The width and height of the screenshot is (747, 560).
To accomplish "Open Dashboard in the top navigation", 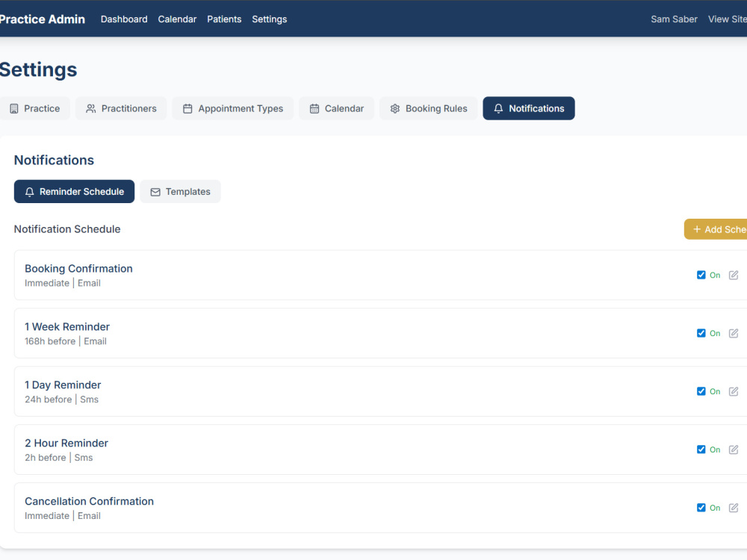I will pos(124,19).
